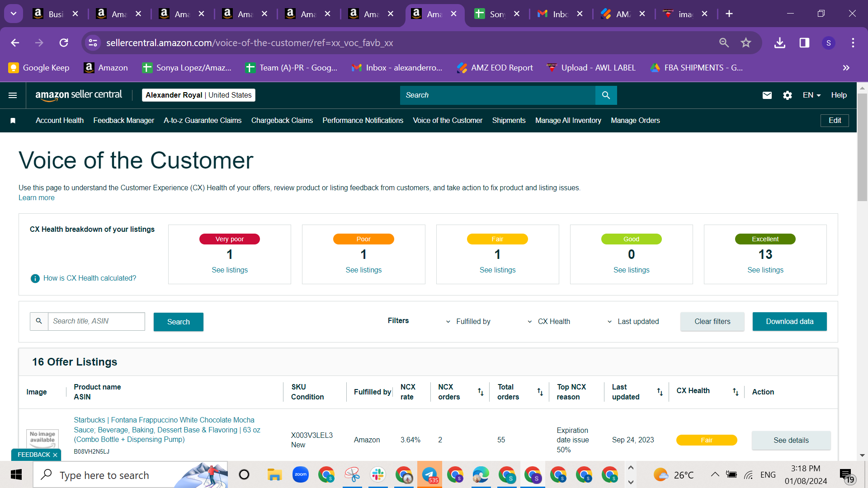868x488 pixels.
Task: Open the EN language dropdown
Action: tap(811, 95)
